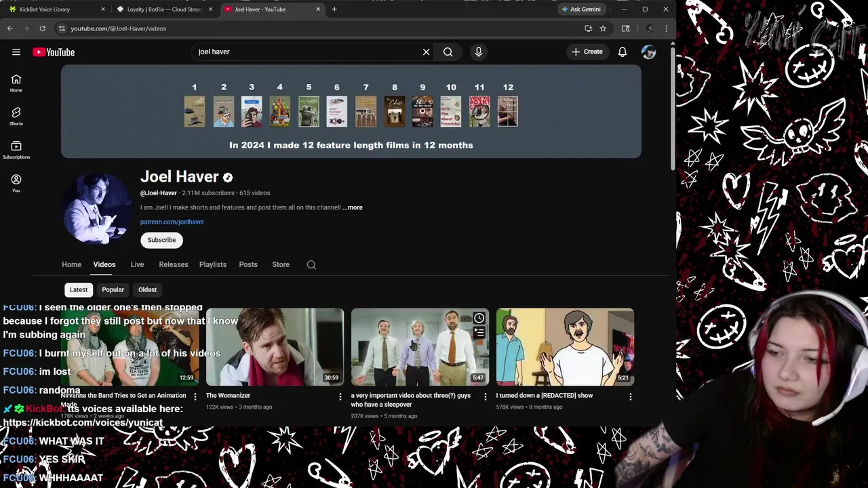The image size is (868, 488).
Task: Run the search with the magnifier button
Action: [448, 52]
